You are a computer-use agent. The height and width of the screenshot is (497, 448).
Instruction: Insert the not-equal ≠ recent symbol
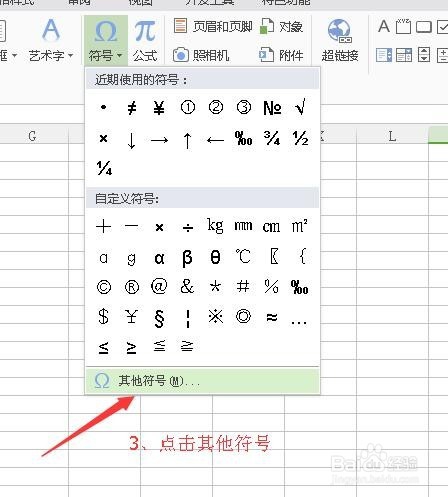click(x=132, y=108)
